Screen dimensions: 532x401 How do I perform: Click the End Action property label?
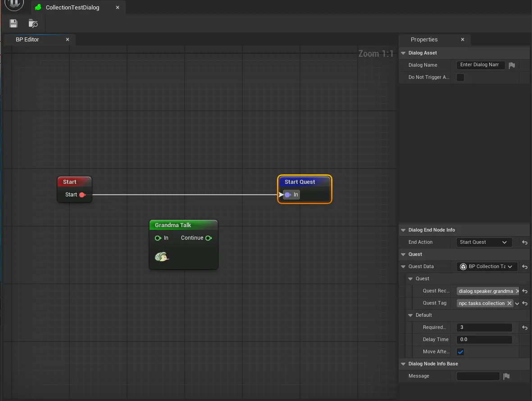(x=420, y=242)
